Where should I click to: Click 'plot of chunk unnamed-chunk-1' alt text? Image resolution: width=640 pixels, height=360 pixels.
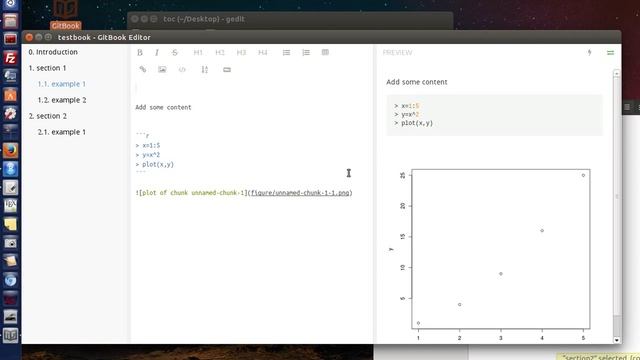point(193,193)
